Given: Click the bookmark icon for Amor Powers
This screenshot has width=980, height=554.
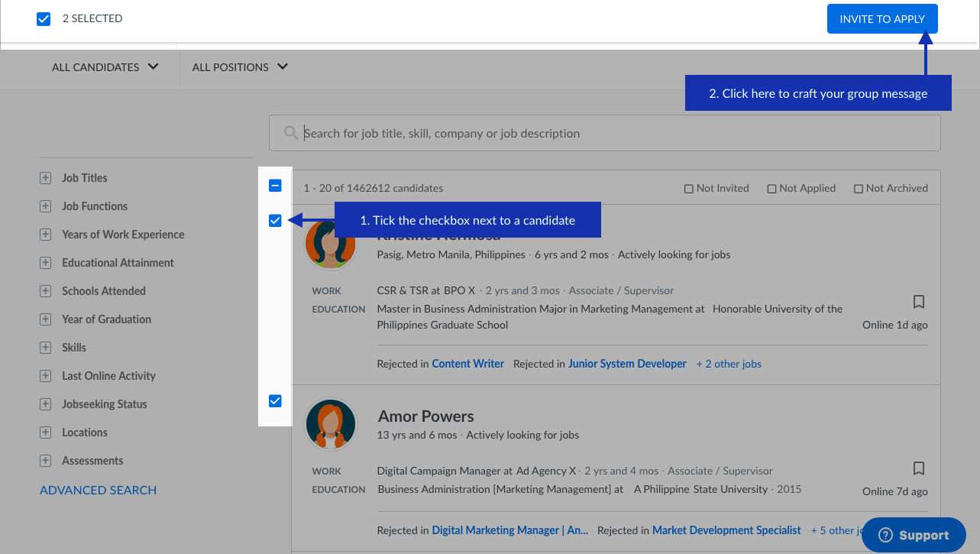Looking at the screenshot, I should pos(919,468).
